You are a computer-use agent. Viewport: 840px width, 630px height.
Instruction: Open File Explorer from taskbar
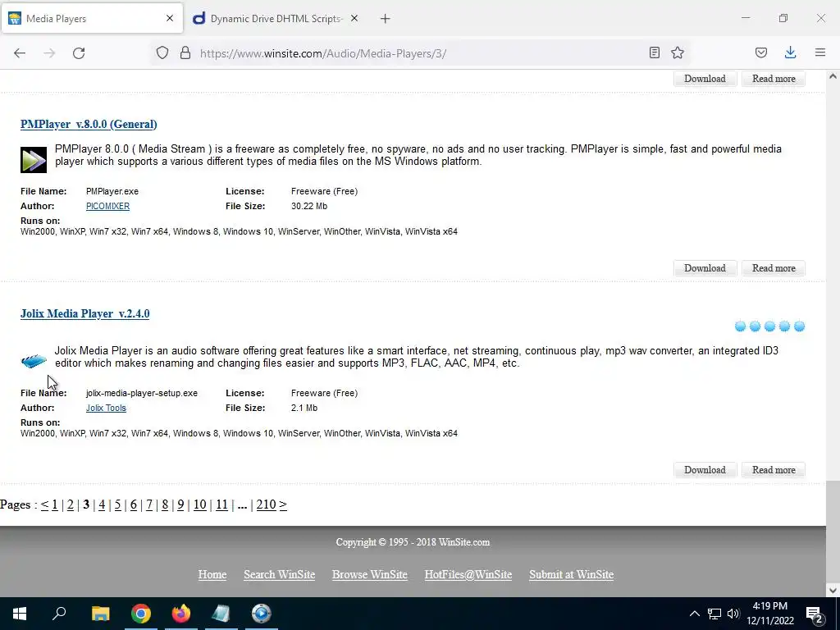pos(100,614)
